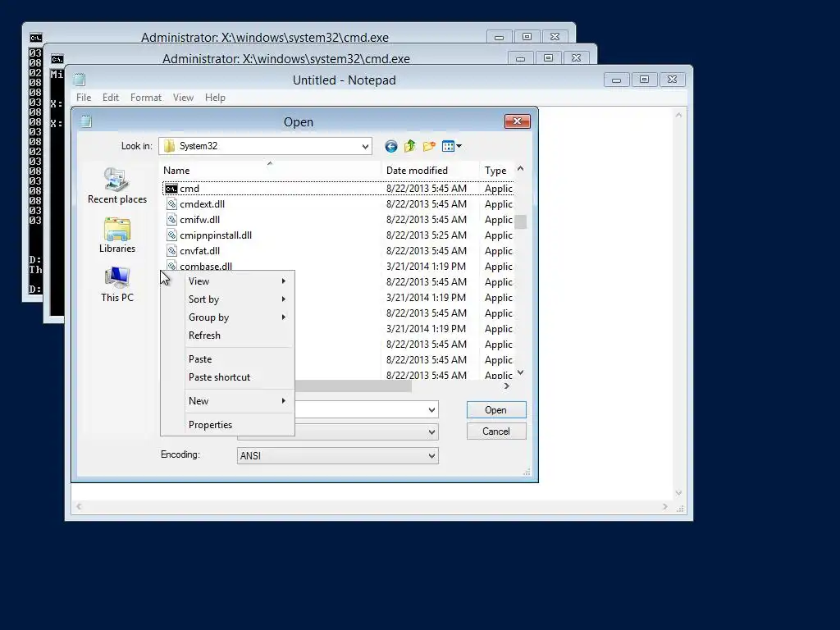Viewport: 840px width, 630px height.
Task: Click the Create New Folder icon
Action: pyautogui.click(x=429, y=146)
